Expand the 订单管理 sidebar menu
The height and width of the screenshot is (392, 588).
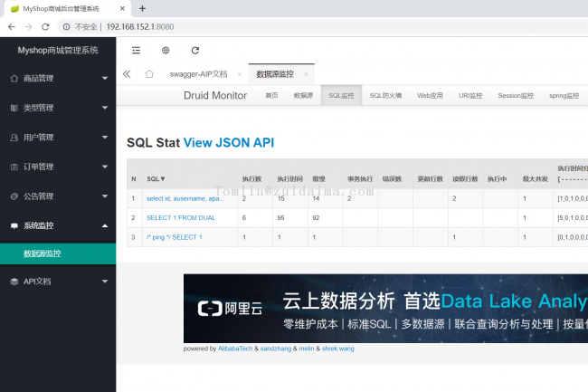[x=58, y=167]
